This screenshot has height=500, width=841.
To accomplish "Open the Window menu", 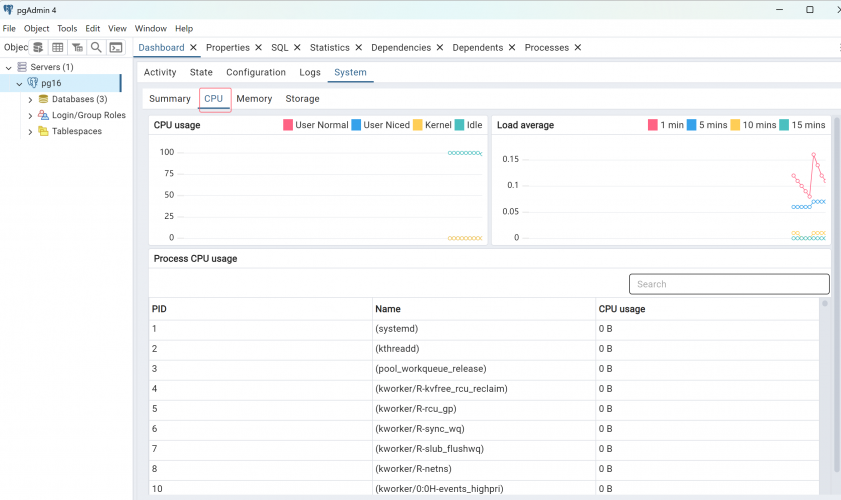I will 151,28.
